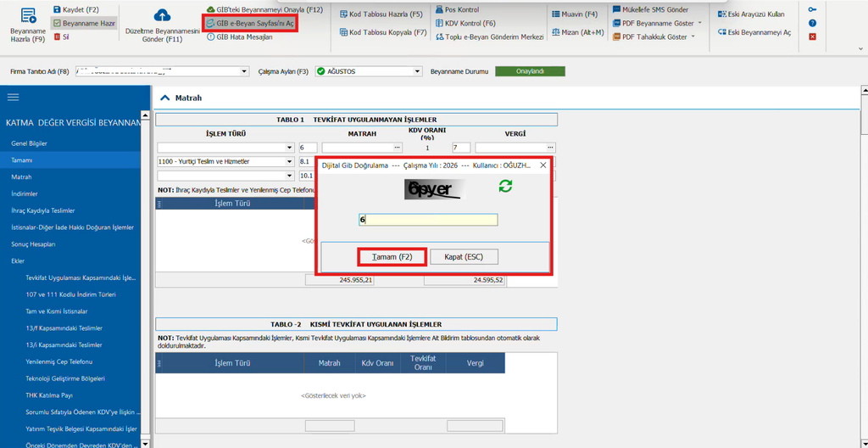Refresh the captcha with green arrows icon

pos(505,186)
